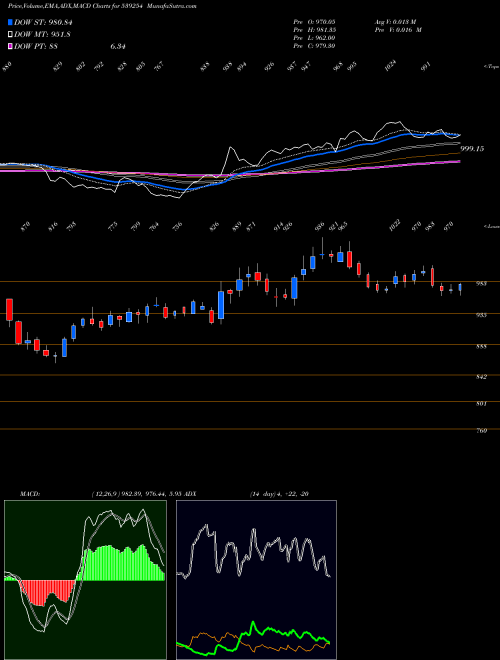The height and width of the screenshot is (660, 500).
Task: Click the 933 price level label
Action: [481, 315]
